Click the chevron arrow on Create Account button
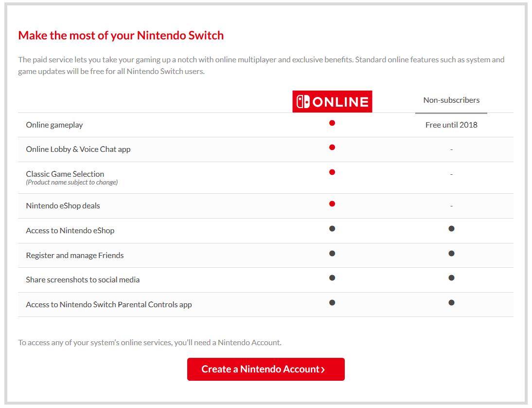 pyautogui.click(x=323, y=370)
